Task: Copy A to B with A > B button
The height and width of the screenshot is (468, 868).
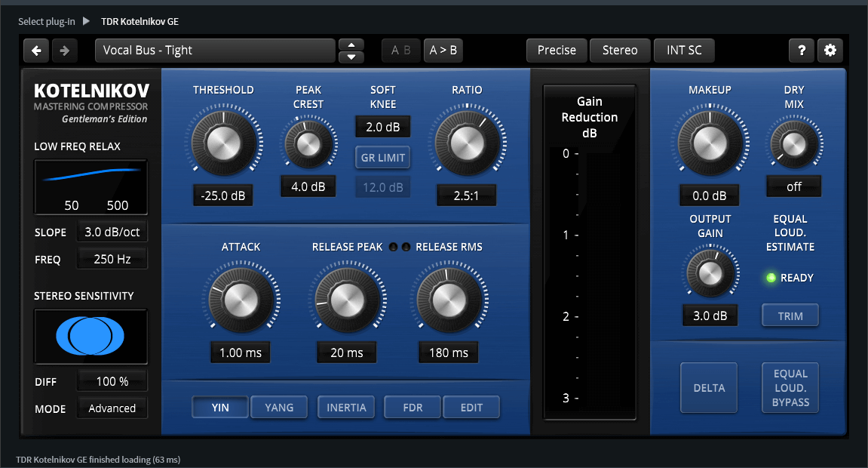Action: pyautogui.click(x=443, y=51)
